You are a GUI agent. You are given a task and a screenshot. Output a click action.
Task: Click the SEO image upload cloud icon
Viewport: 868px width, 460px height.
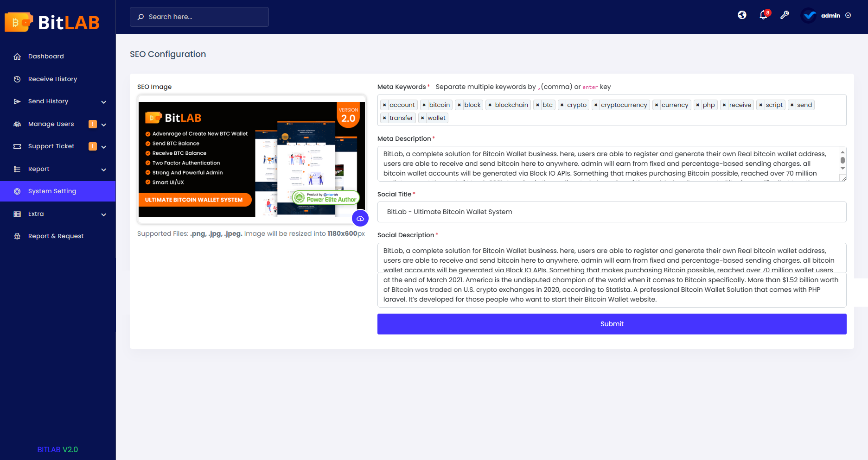(360, 218)
